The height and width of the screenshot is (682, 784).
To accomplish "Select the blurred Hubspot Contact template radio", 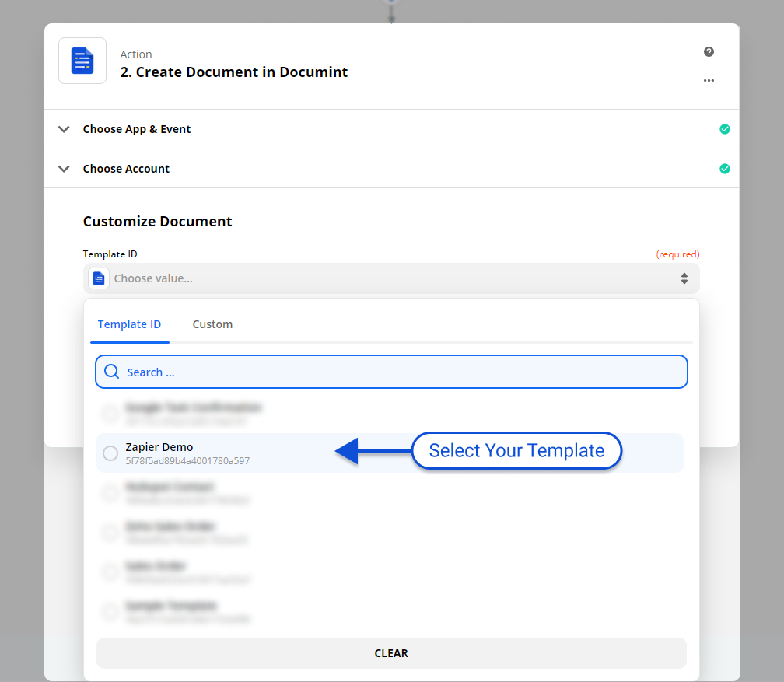I will point(111,492).
